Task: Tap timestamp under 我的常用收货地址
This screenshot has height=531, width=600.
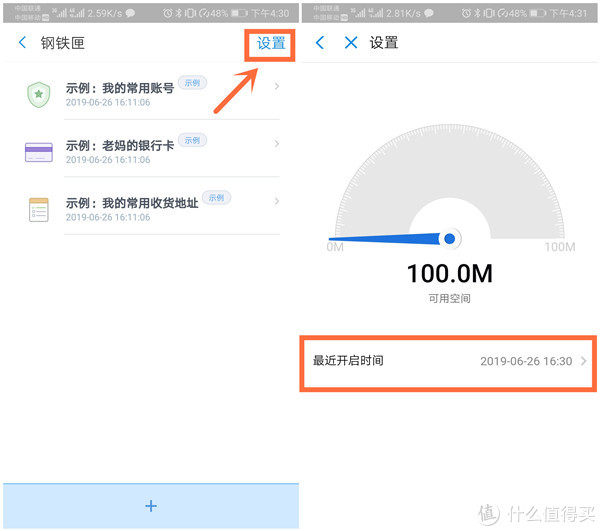Action: [108, 217]
